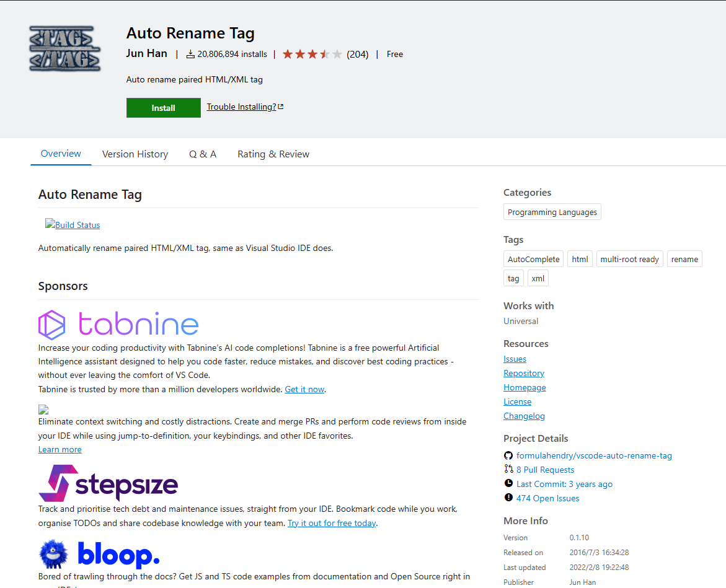This screenshot has width=726, height=588.
Task: Click the Tabnine 'Get it now' link
Action: (x=304, y=390)
